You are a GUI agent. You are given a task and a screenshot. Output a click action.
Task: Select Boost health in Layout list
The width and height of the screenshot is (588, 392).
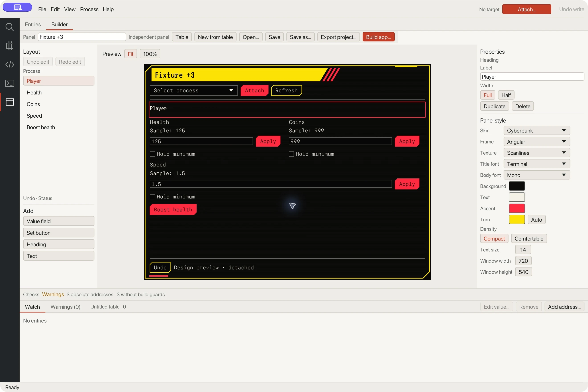[59, 127]
